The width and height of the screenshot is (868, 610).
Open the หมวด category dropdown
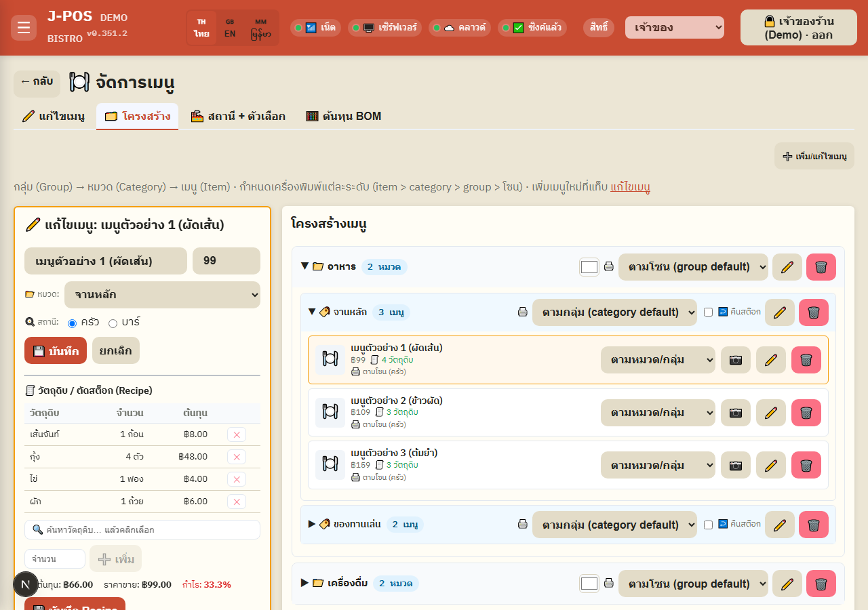[x=162, y=295]
